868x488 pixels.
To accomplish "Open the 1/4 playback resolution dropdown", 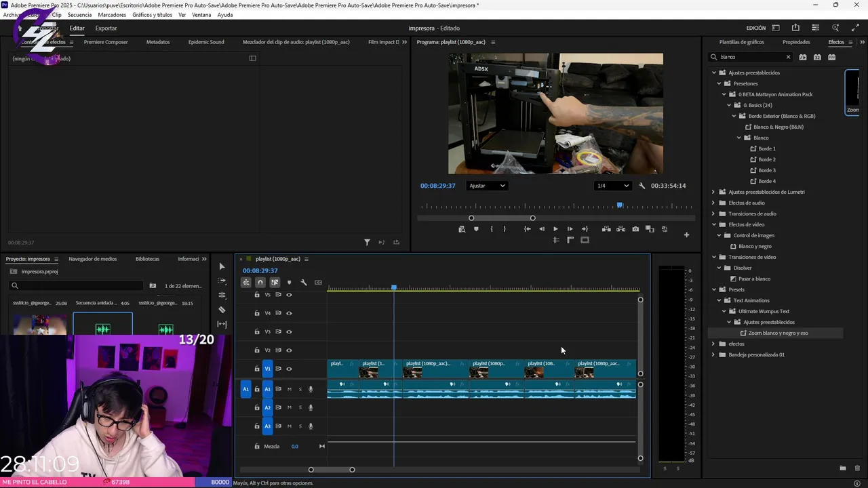I will tap(613, 186).
